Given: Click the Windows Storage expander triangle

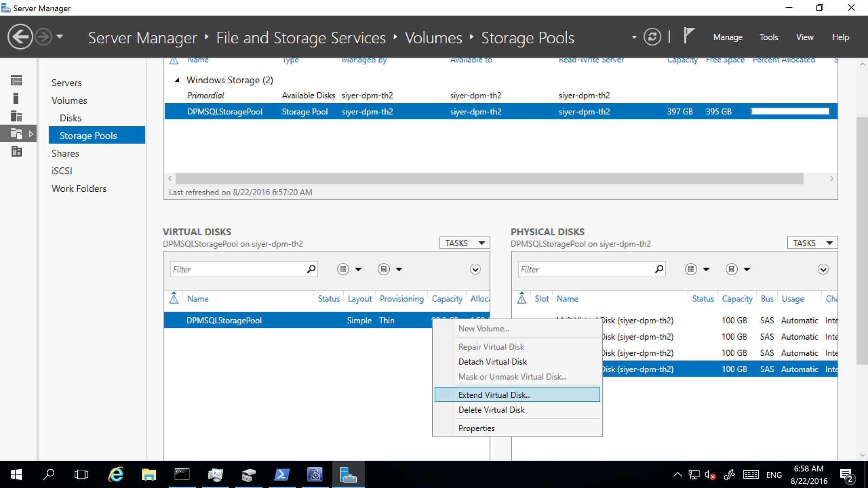Looking at the screenshot, I should [177, 80].
